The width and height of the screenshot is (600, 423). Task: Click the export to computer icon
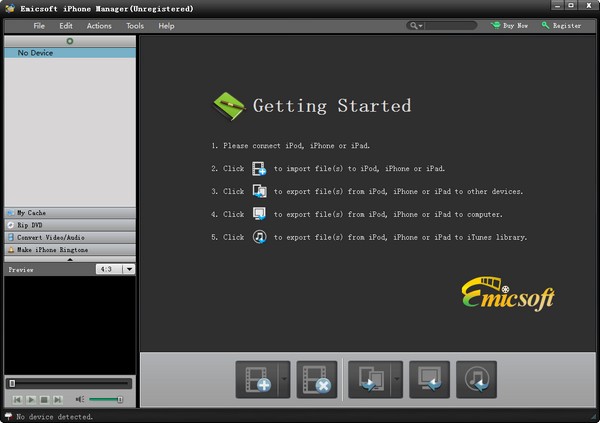(x=428, y=380)
